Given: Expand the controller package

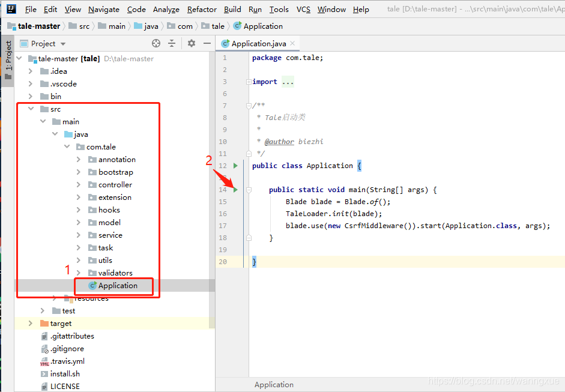Looking at the screenshot, I should click(79, 184).
